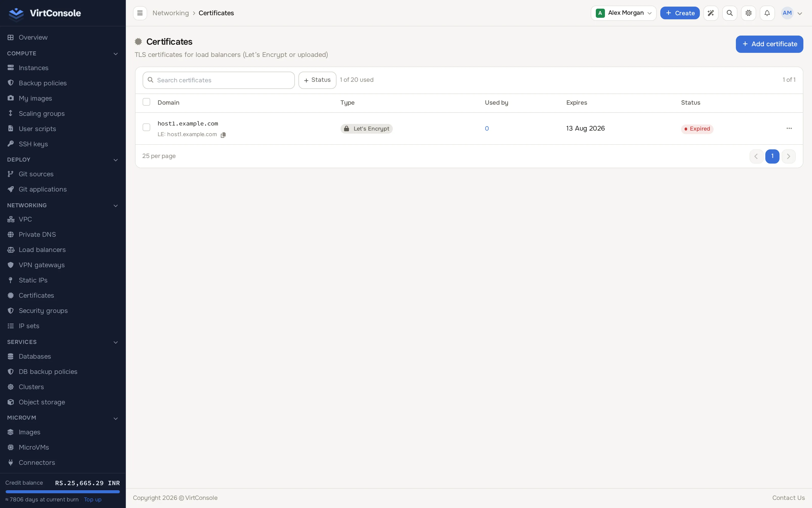Click the credit balance progress bar
This screenshot has height=508, width=812.
(63, 491)
